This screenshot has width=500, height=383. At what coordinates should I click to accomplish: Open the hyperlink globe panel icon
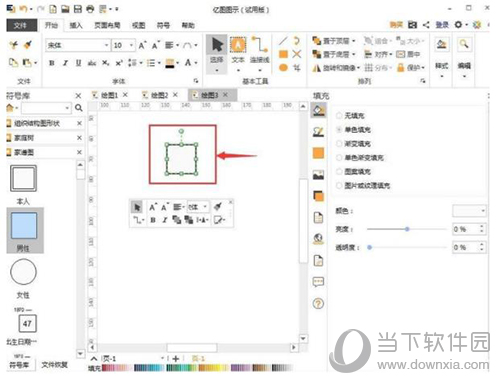(x=319, y=239)
